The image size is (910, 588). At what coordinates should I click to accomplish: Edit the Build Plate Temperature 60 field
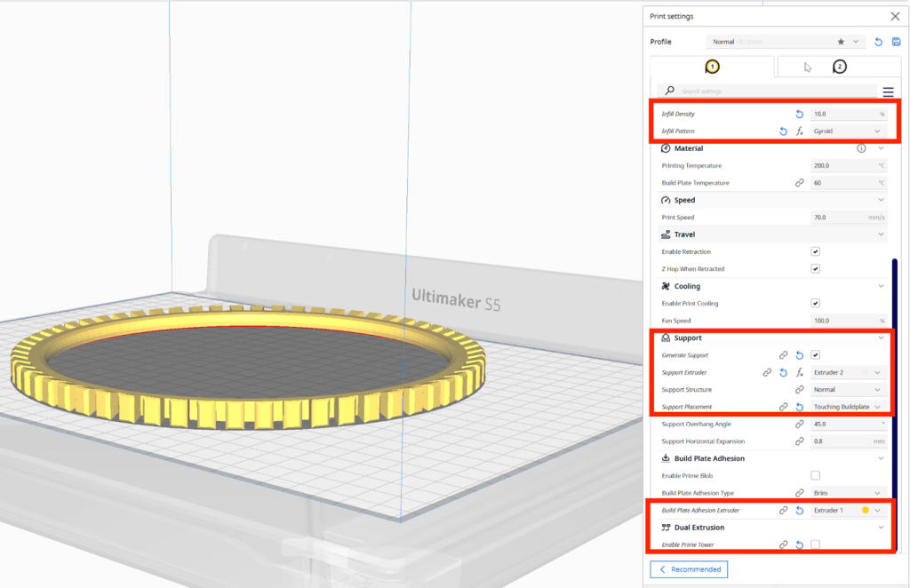pyautogui.click(x=849, y=183)
